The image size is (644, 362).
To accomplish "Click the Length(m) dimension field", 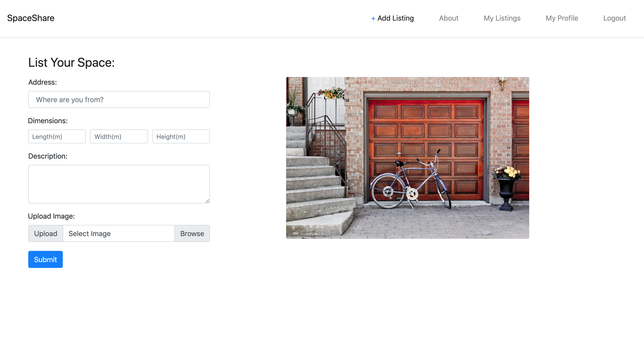I will pos(57,136).
